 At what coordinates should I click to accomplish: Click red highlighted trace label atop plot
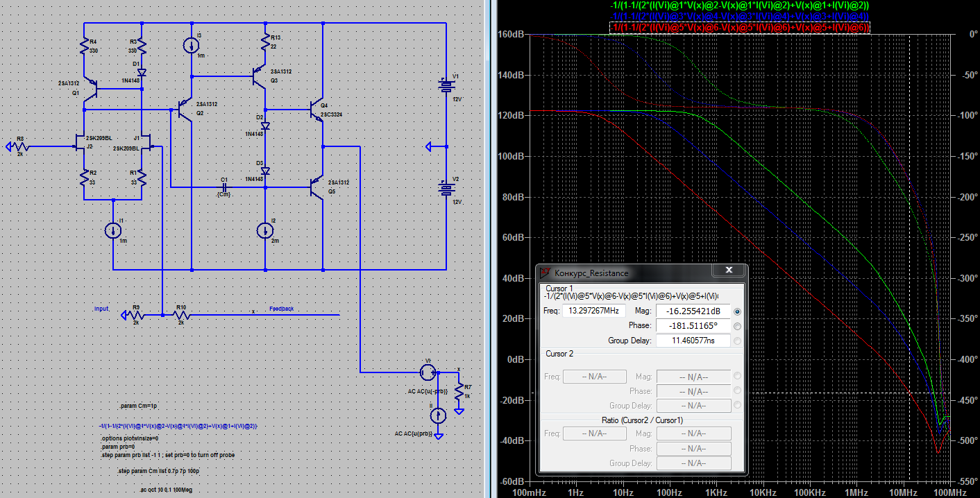(x=739, y=27)
